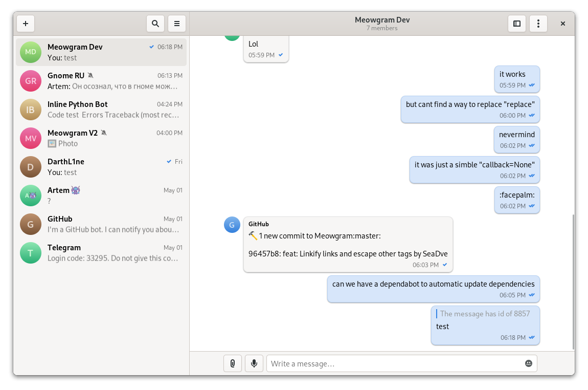Select the Meowgram V2 MV avatar
This screenshot has height=390, width=588.
pos(30,138)
